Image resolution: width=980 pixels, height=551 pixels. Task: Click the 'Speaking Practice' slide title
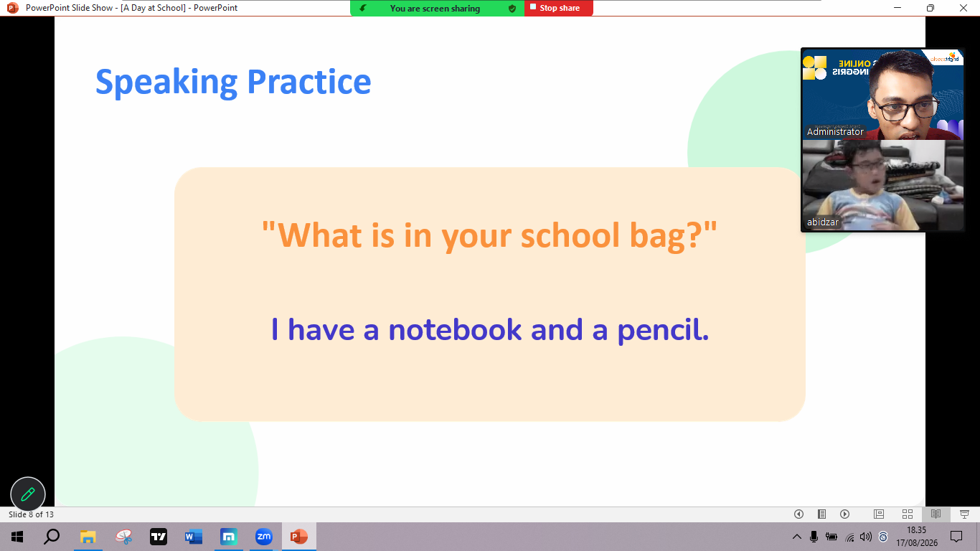pos(233,82)
